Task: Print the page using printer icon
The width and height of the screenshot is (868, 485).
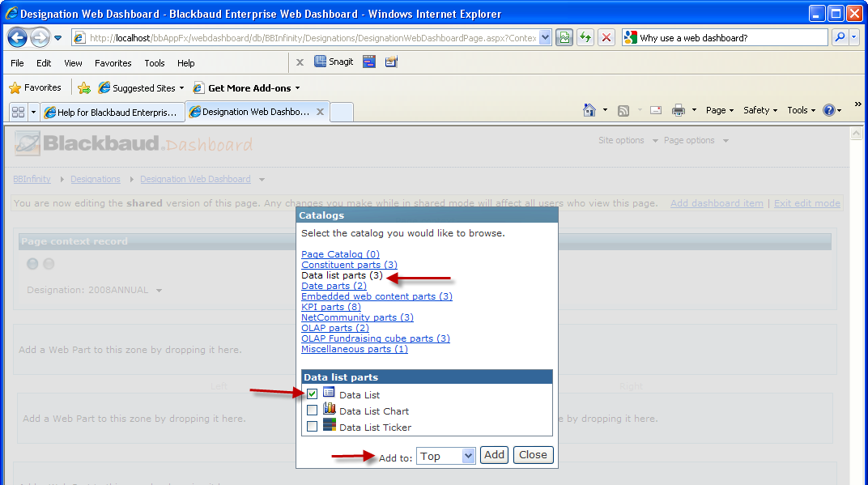Action: [679, 110]
